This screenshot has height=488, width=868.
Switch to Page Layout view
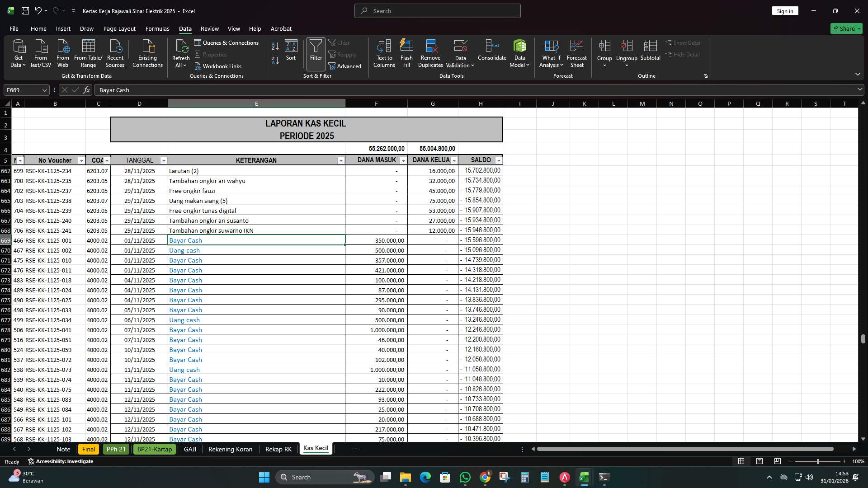[x=759, y=461]
